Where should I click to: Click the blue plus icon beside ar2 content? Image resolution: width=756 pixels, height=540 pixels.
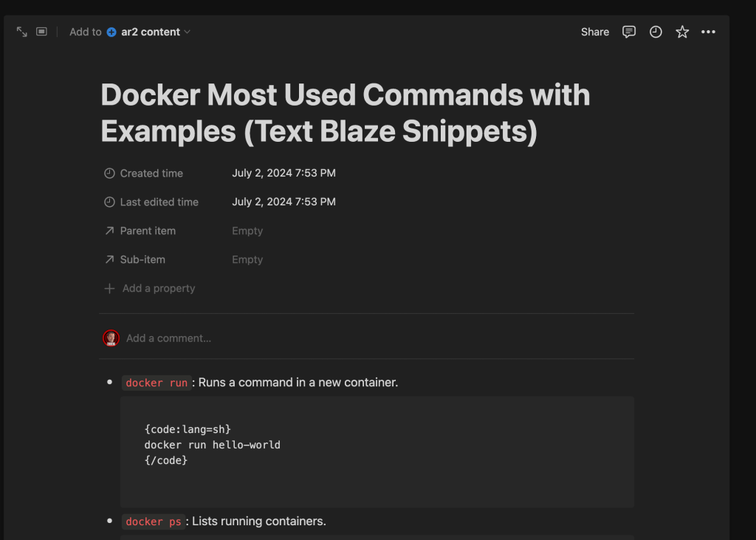click(111, 32)
